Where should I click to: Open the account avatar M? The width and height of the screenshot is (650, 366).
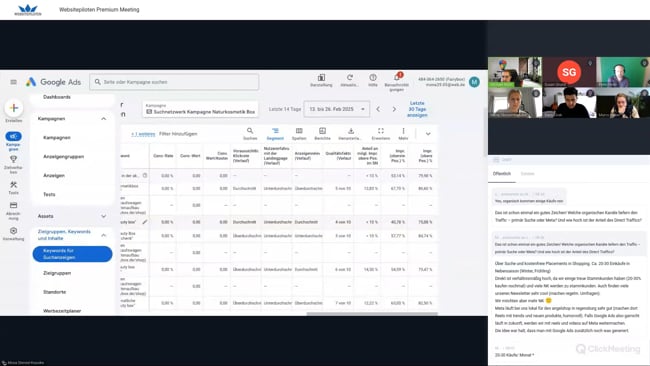474,82
